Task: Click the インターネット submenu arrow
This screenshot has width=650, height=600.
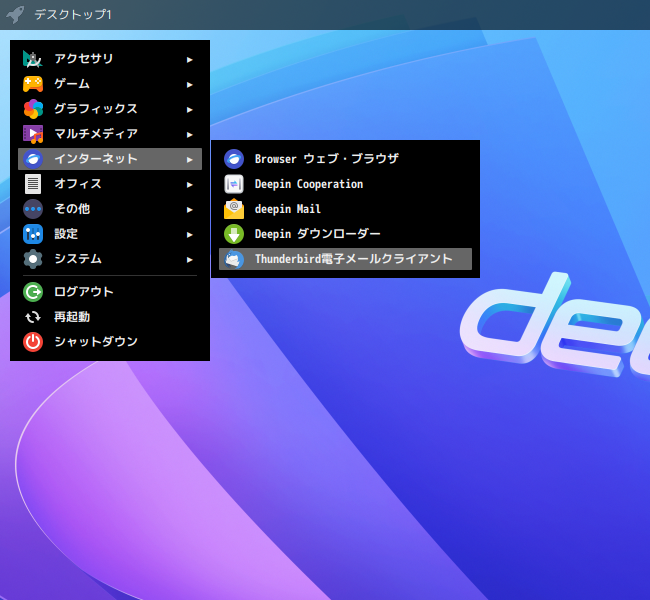Action: [189, 160]
